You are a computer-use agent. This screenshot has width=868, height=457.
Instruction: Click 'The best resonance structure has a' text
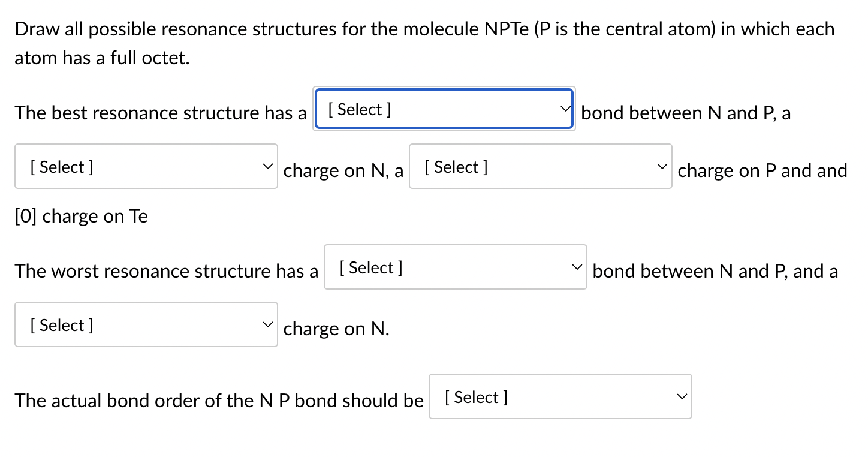point(161,113)
